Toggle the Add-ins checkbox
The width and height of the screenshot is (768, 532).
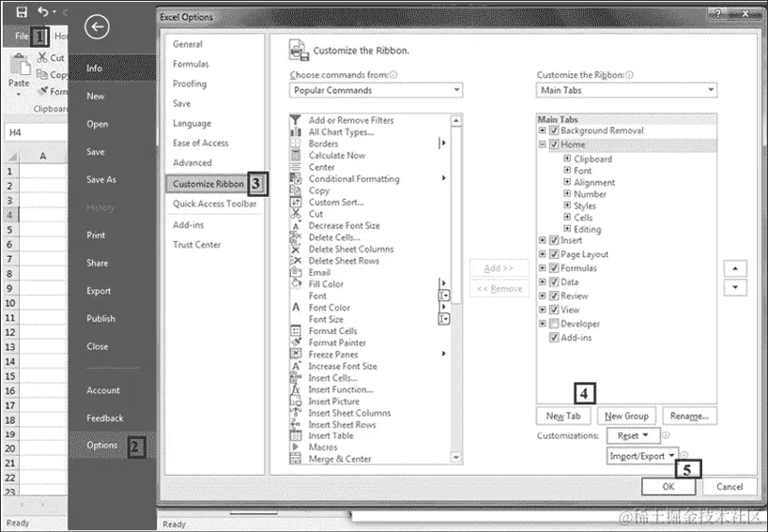coord(554,337)
